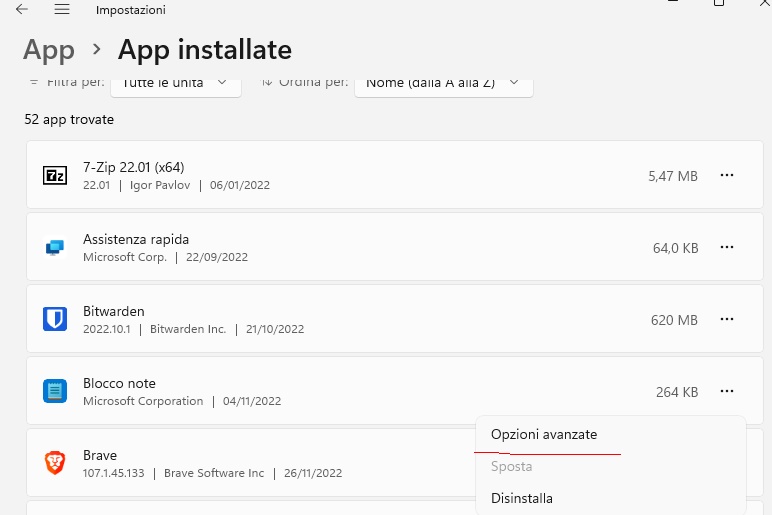
Task: Click the Microsoft Corporation publisher text
Action: point(143,401)
